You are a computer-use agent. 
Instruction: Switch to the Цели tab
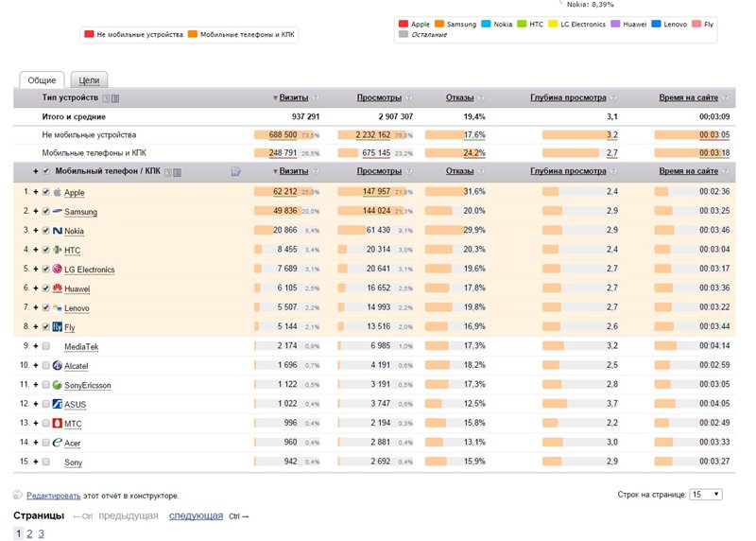tap(90, 80)
